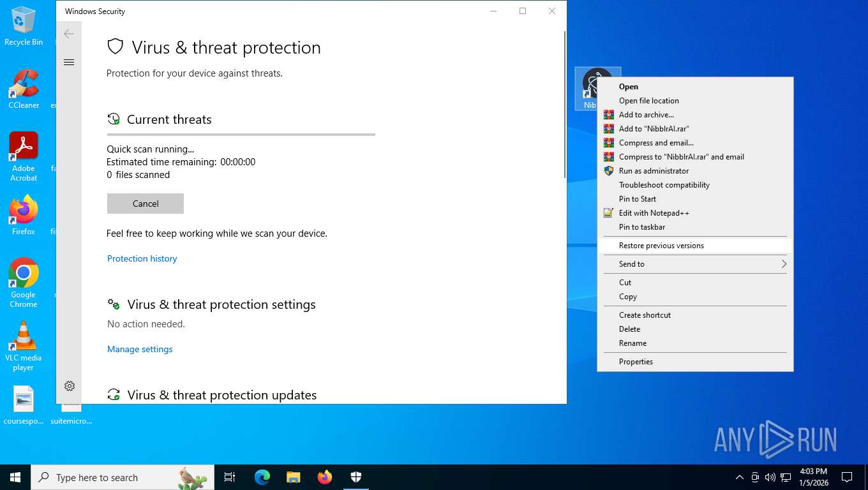868x490 pixels.
Task: Click the back arrow in Windows Security
Action: click(x=69, y=34)
